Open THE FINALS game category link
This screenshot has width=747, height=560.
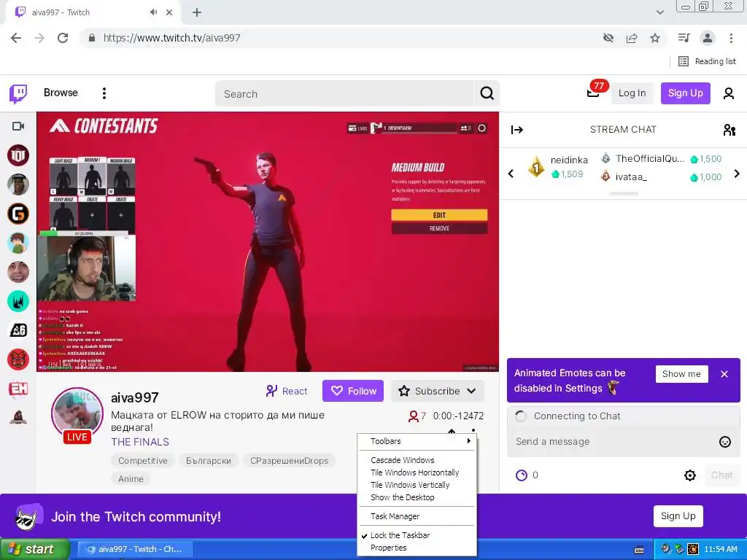point(140,442)
